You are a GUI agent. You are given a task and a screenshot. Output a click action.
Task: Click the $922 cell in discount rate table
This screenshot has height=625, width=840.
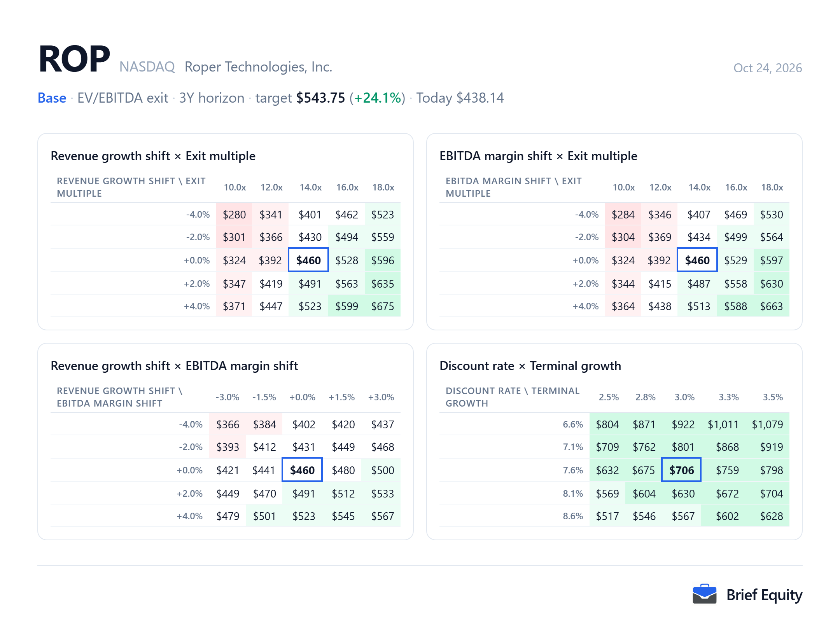click(x=683, y=424)
